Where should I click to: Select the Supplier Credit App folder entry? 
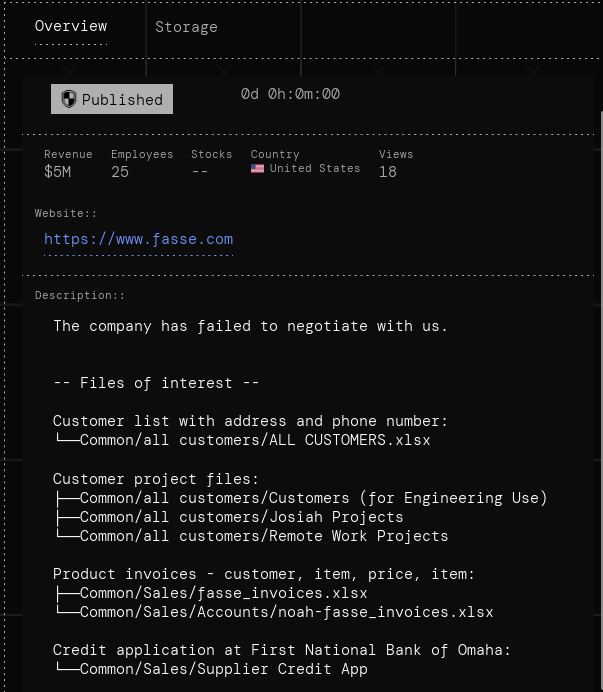point(223,669)
